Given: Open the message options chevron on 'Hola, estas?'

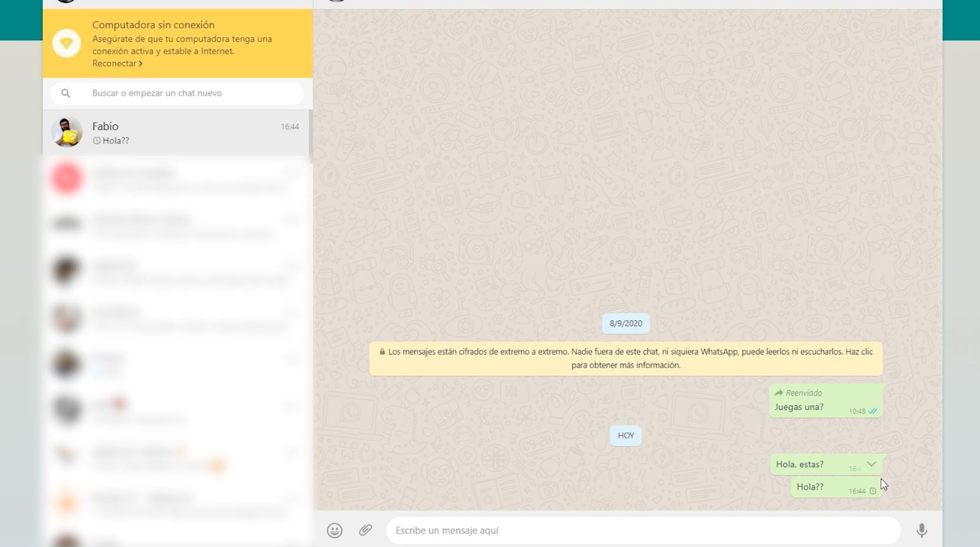Looking at the screenshot, I should pos(872,464).
